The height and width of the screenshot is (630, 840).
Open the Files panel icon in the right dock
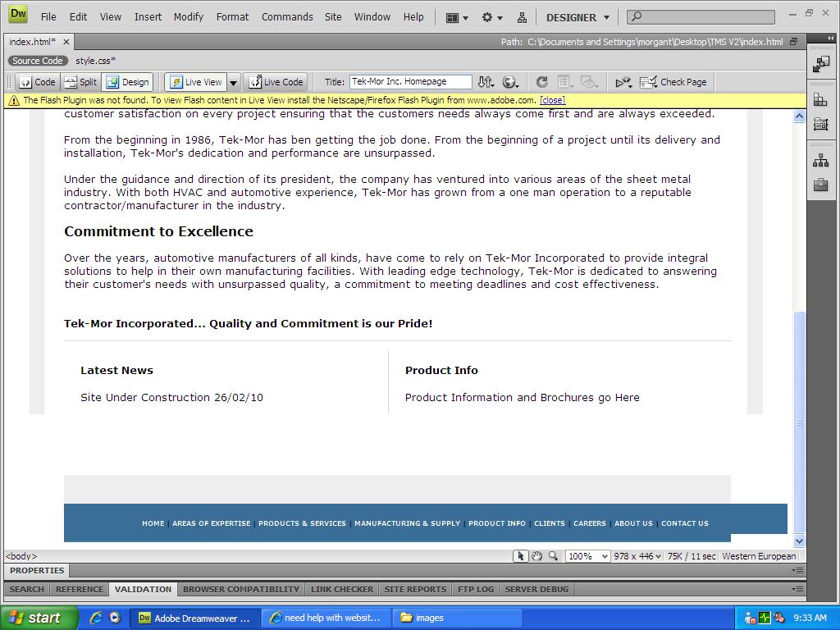pos(820,160)
